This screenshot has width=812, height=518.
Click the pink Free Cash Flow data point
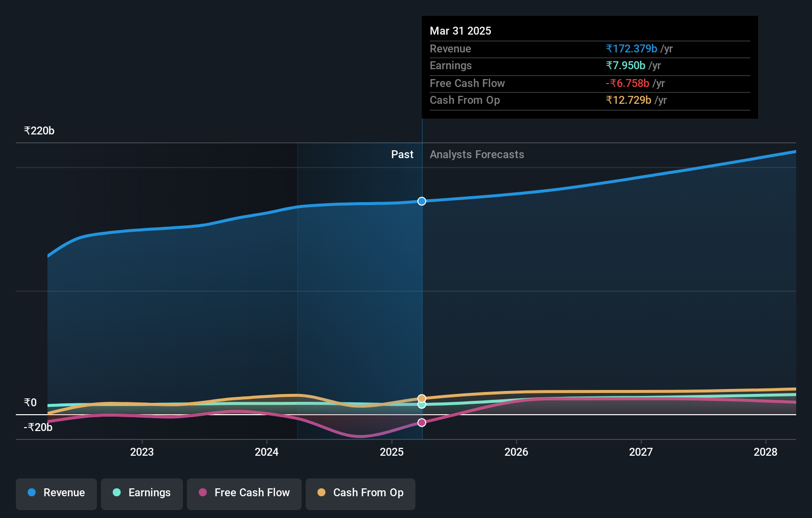[x=422, y=423]
